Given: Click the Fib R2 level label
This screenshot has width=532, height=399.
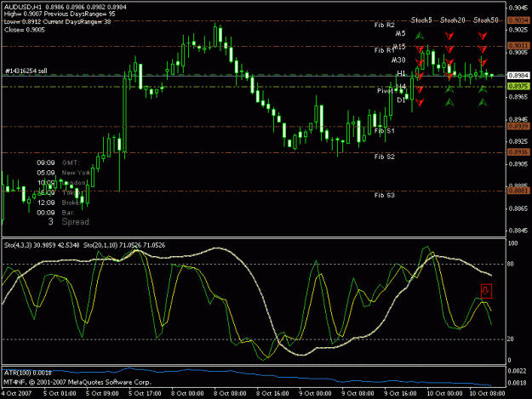Looking at the screenshot, I should pyautogui.click(x=385, y=25).
